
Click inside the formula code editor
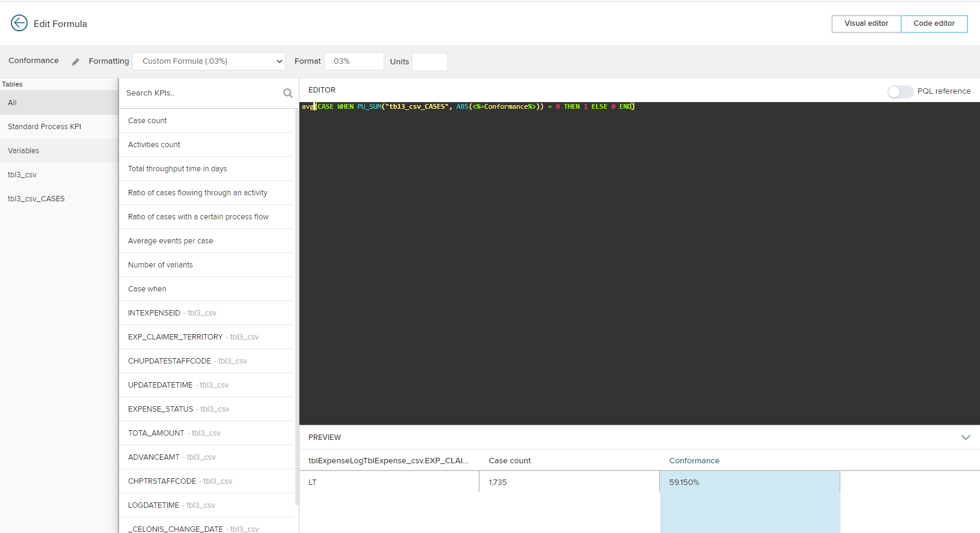(x=639, y=263)
